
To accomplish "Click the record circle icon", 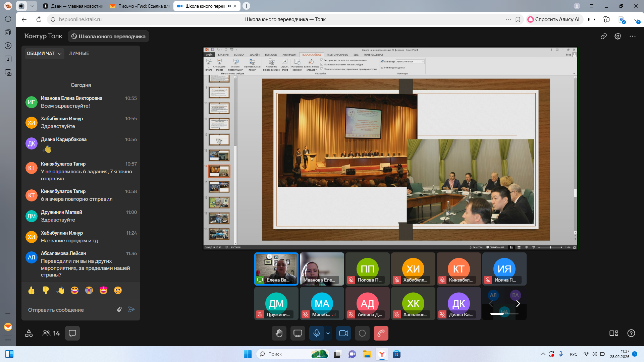I will (362, 333).
